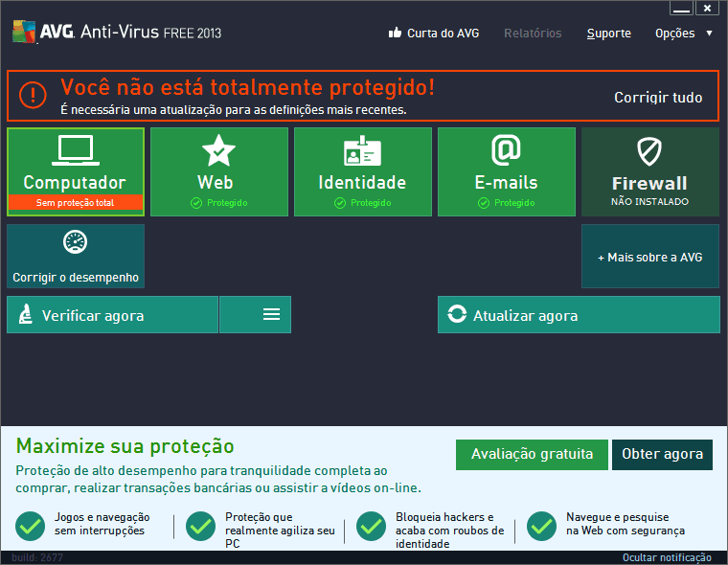Viewport: 728px width, 565px height.
Task: Click the microscope icon on Verificar agora
Action: (x=26, y=314)
